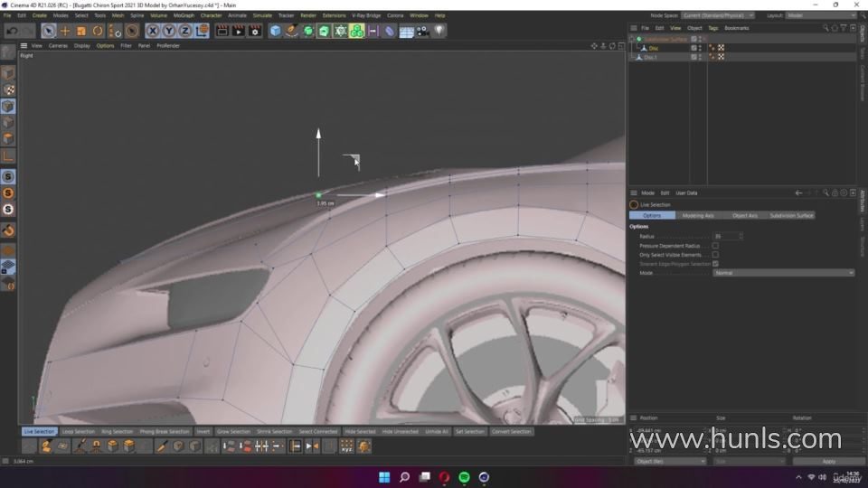This screenshot has width=868, height=488.
Task: Enable Only Select Visible Elements checkbox
Action: 715,255
